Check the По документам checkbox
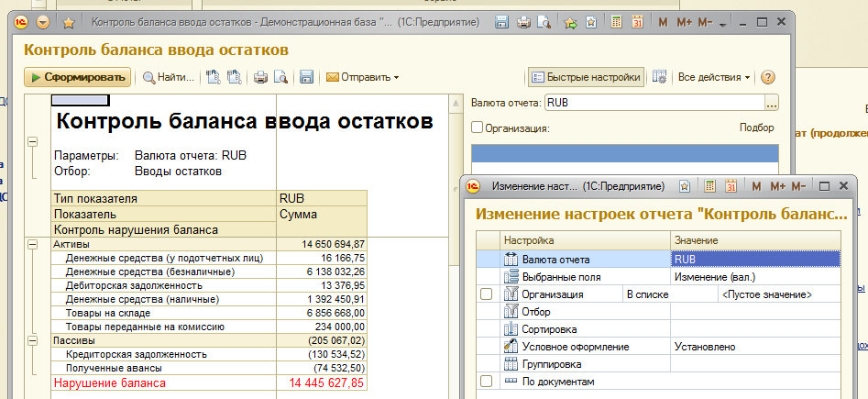This screenshot has width=868, height=399. (x=486, y=382)
